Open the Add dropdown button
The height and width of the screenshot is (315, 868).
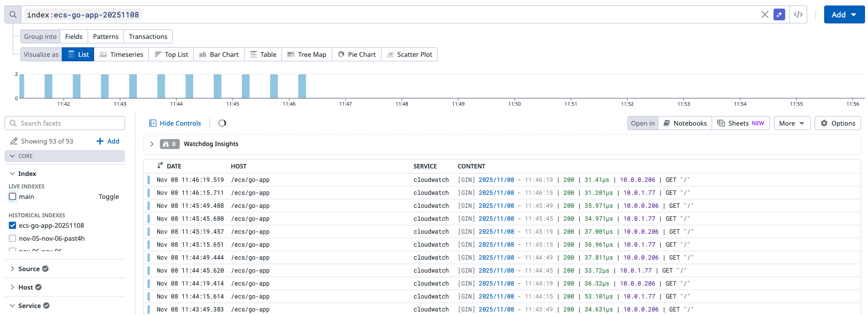pyautogui.click(x=844, y=14)
